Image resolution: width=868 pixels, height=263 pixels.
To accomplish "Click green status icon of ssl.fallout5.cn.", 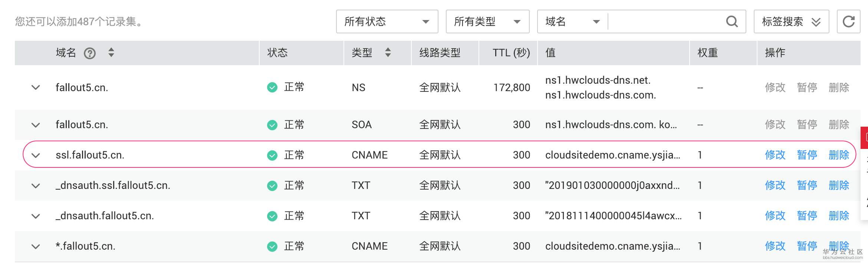I will (272, 155).
